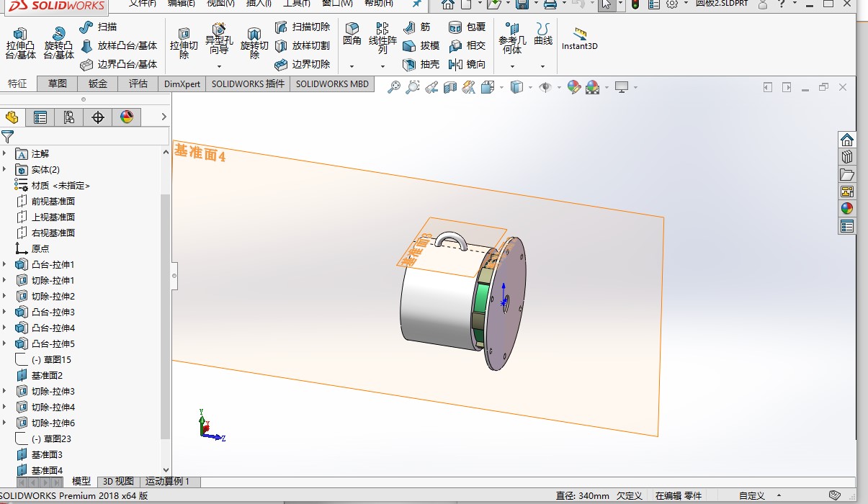The height and width of the screenshot is (504, 868).
Task: Open the Appearances color ball in task pane
Action: click(x=847, y=209)
